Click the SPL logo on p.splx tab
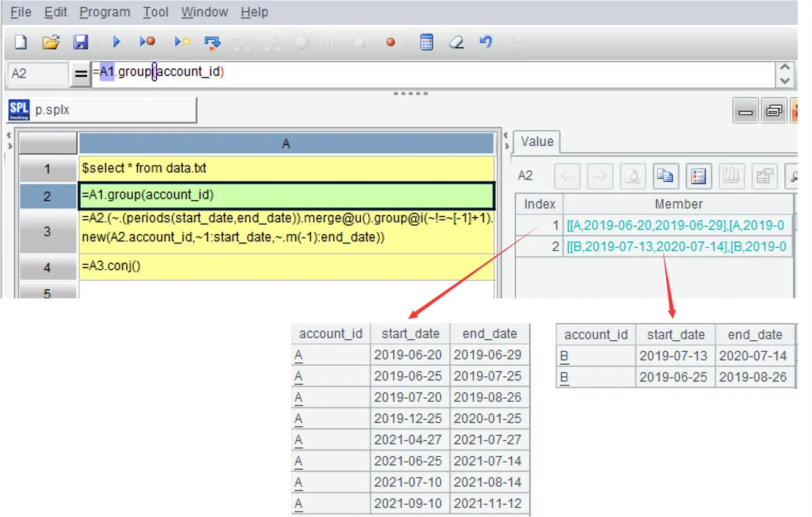This screenshot has height=517, width=812. pyautogui.click(x=19, y=110)
